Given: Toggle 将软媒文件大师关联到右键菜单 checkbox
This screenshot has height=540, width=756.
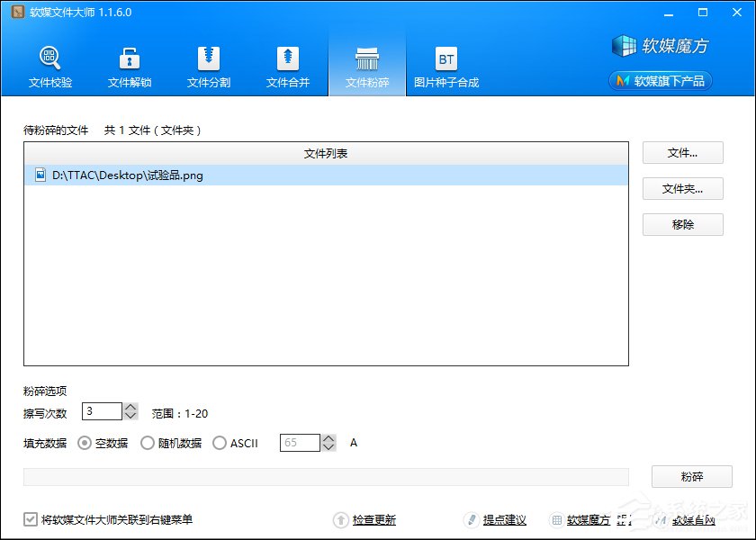Looking at the screenshot, I should coord(31,519).
